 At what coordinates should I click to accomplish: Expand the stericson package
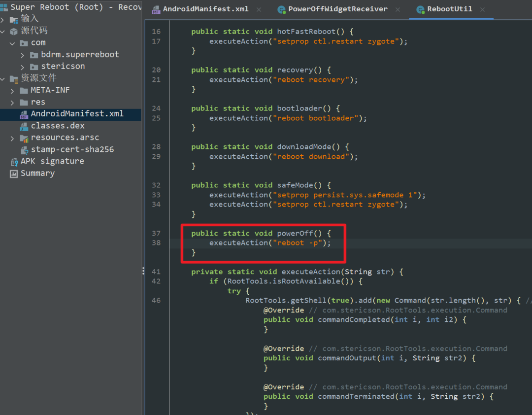22,67
